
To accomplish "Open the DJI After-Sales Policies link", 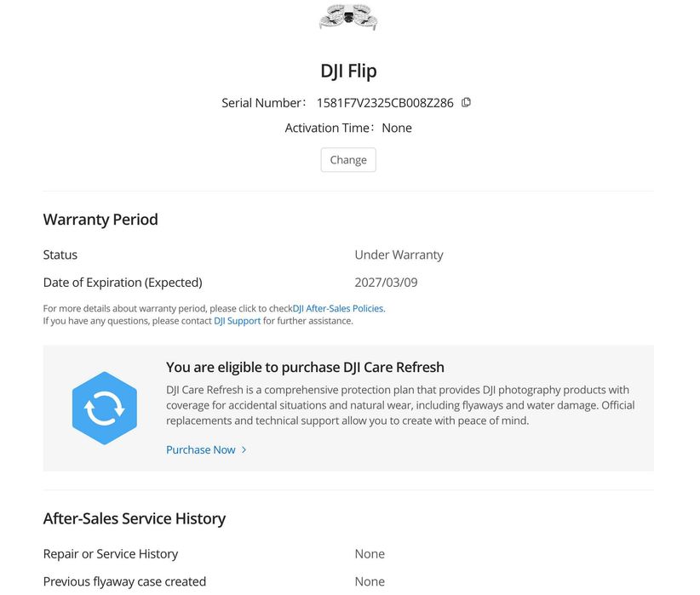I will (339, 308).
